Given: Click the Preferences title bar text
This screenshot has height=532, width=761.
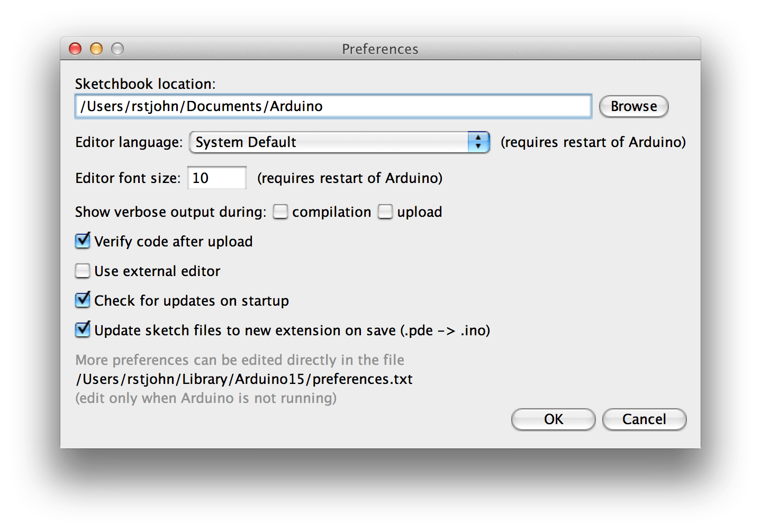Looking at the screenshot, I should (x=380, y=49).
